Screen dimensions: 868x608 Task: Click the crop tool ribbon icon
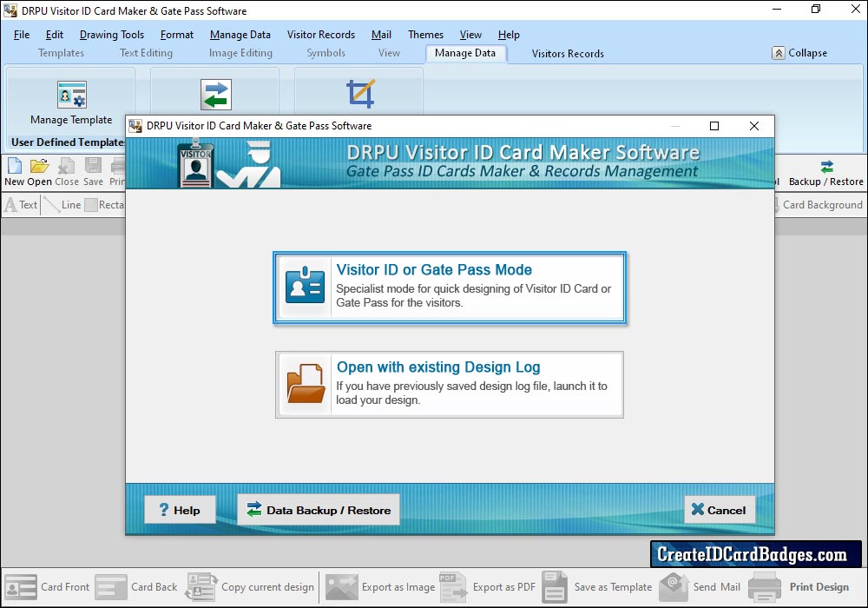point(360,94)
